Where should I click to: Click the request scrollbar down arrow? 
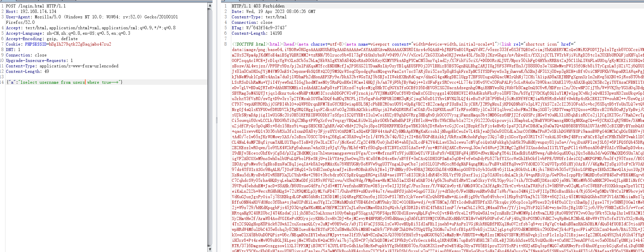(x=210, y=249)
